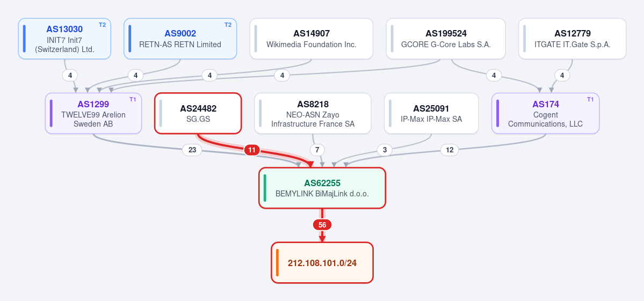The height and width of the screenshot is (301, 644).
Task: Open the AS14907 Wikimedia Foundation node
Action: 312,39
